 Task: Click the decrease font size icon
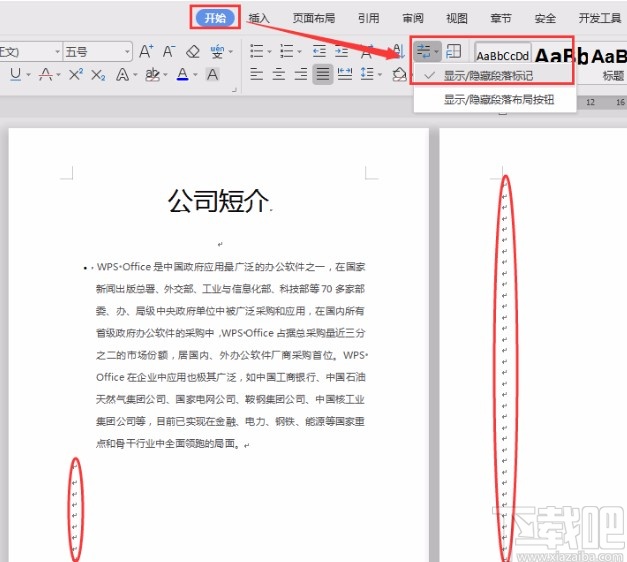coord(169,51)
